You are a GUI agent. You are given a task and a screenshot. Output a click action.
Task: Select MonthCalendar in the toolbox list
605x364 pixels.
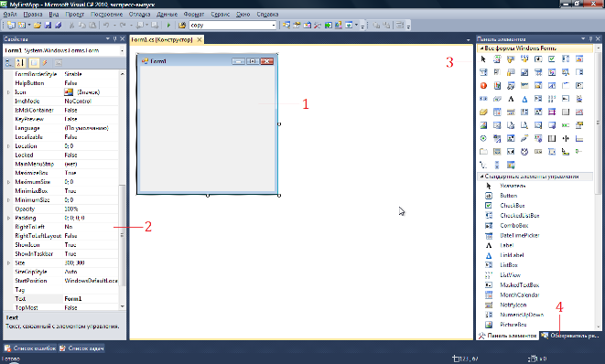tap(520, 295)
